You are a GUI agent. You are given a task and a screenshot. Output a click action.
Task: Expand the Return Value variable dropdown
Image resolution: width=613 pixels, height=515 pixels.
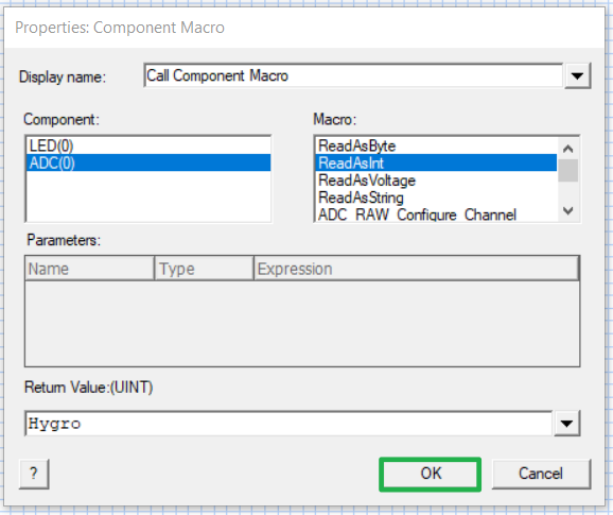(x=567, y=424)
